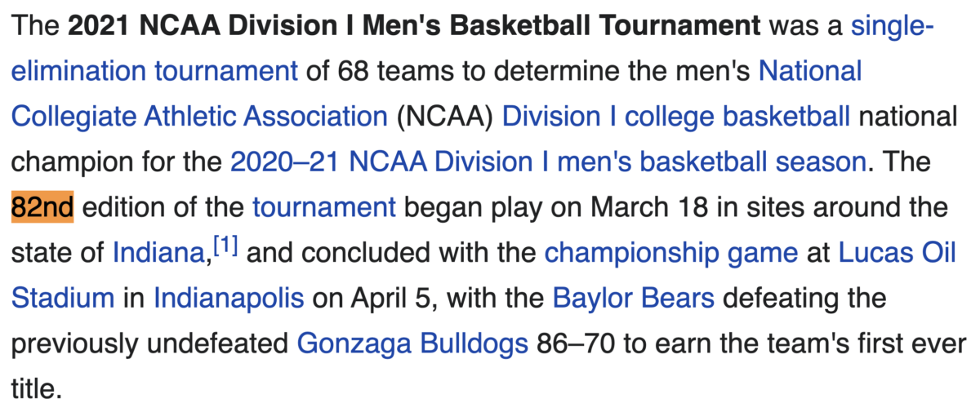Screen dimensions: 980x412
Task: Open the Baylor Bears link
Action: 634,298
